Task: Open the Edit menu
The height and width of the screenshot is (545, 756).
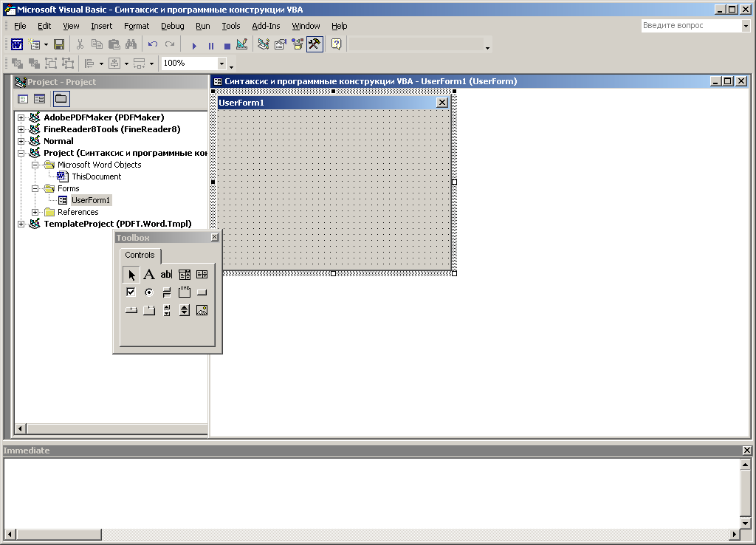Action: (x=44, y=26)
